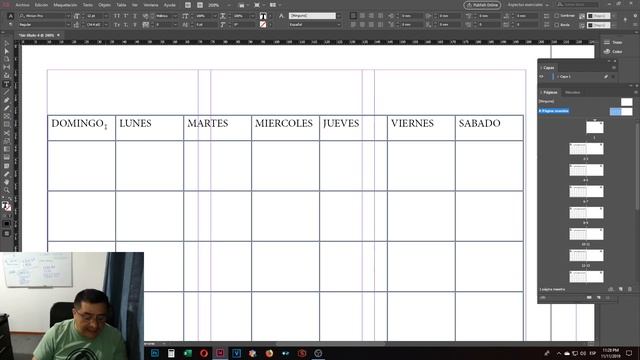Open the Color panel button
Screen dimensions: 640x360
[613, 52]
